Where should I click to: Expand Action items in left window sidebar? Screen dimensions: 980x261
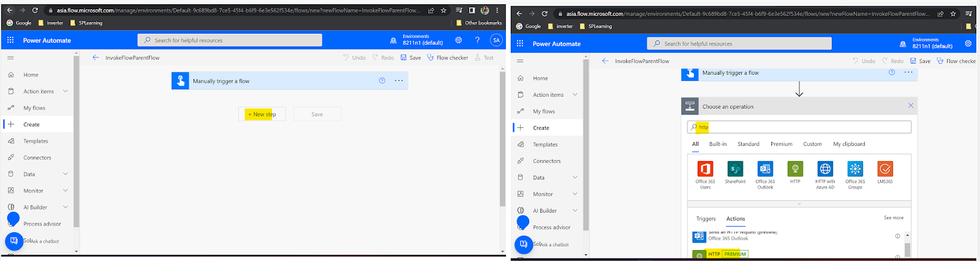point(66,91)
